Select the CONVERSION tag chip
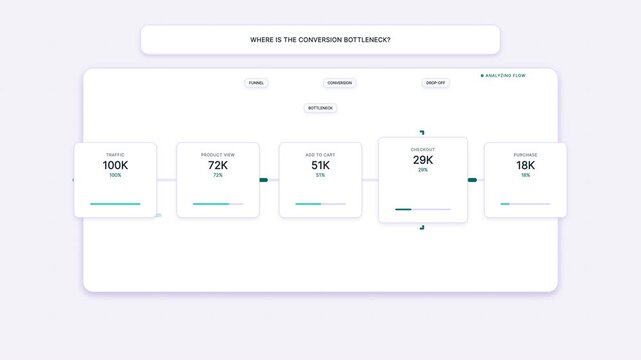The image size is (641, 360). 339,83
